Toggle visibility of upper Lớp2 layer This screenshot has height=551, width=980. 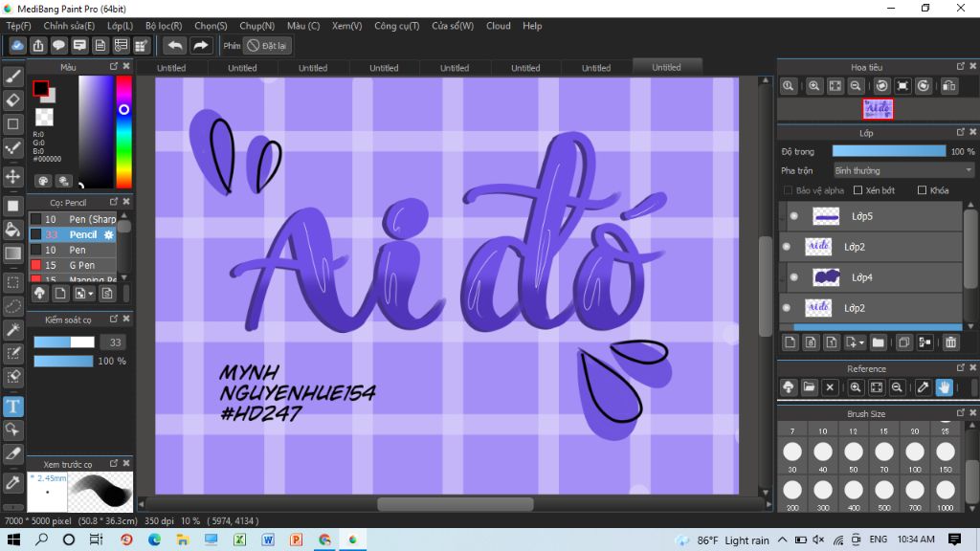point(787,247)
